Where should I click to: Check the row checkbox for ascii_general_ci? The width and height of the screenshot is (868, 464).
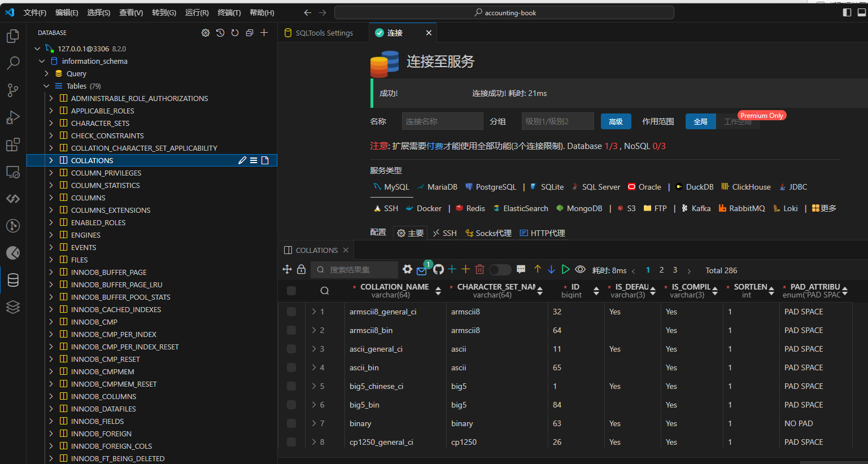click(x=291, y=349)
